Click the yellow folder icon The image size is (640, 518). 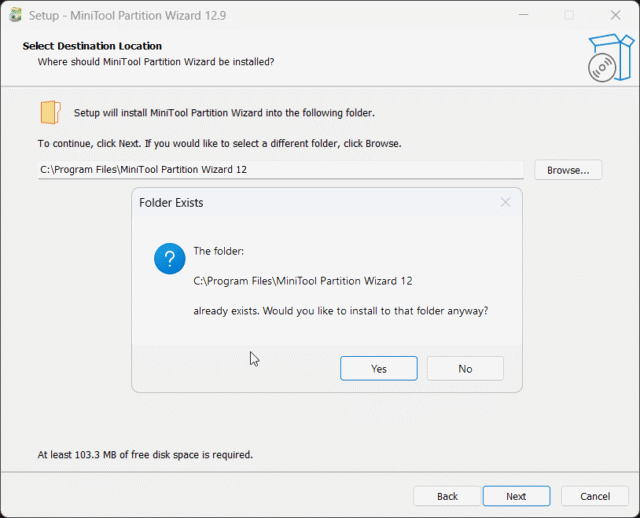[x=51, y=112]
